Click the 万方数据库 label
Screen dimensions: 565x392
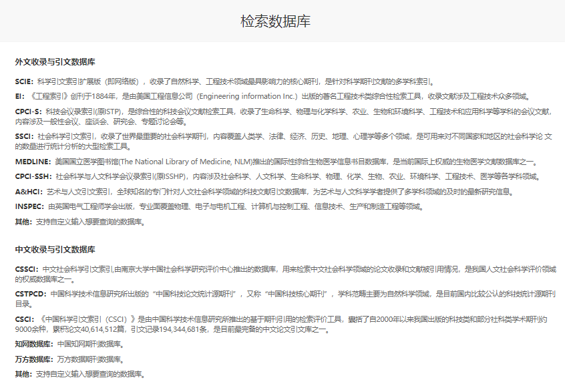point(34,359)
